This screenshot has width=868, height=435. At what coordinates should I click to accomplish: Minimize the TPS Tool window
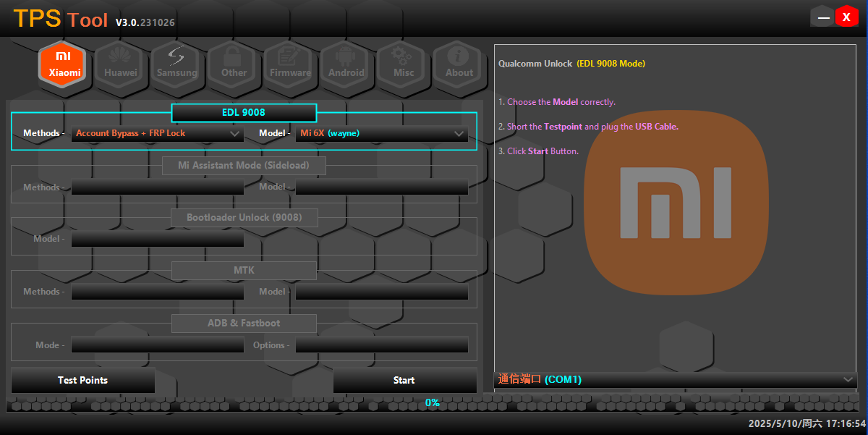(823, 17)
